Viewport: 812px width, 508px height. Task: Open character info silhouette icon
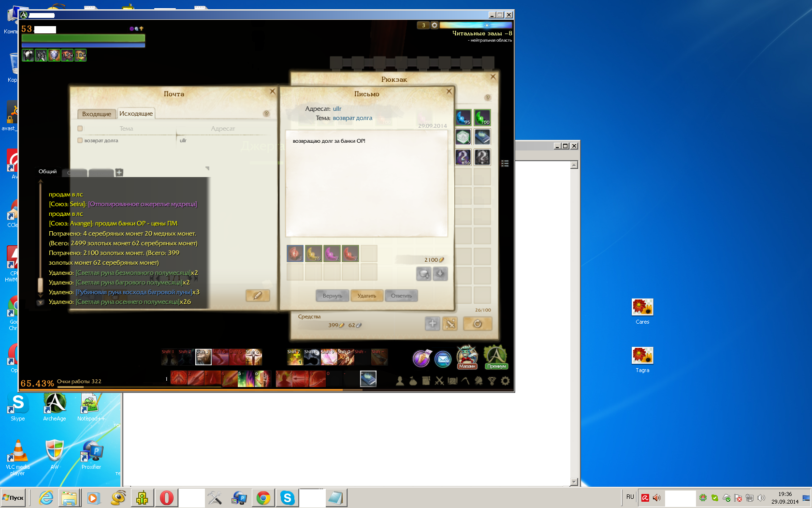click(400, 381)
